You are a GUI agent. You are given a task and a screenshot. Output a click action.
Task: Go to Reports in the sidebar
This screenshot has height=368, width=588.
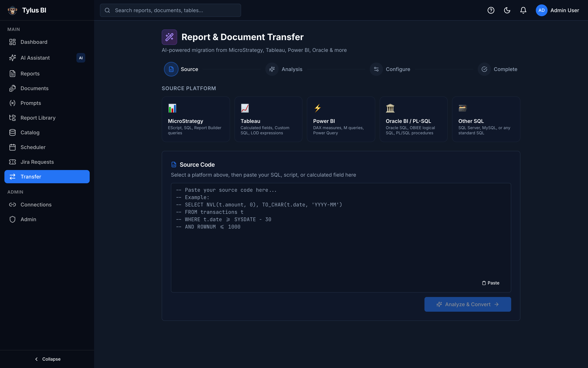pyautogui.click(x=47, y=73)
